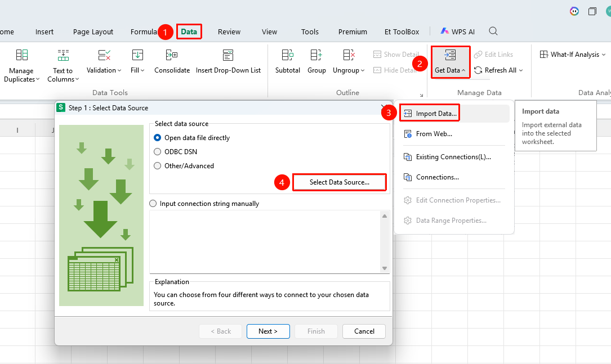Expand the Ungroup dropdown arrow
Image resolution: width=611 pixels, height=364 pixels.
coord(363,70)
